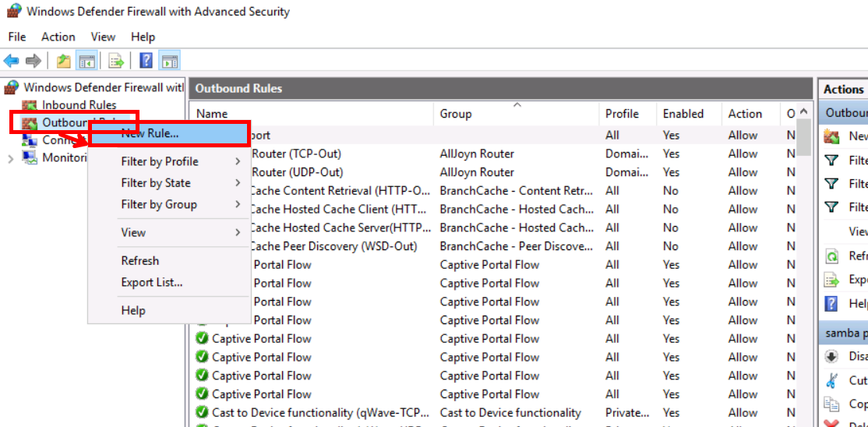
Task: Select Inbound Rules in the tree
Action: pos(79,105)
